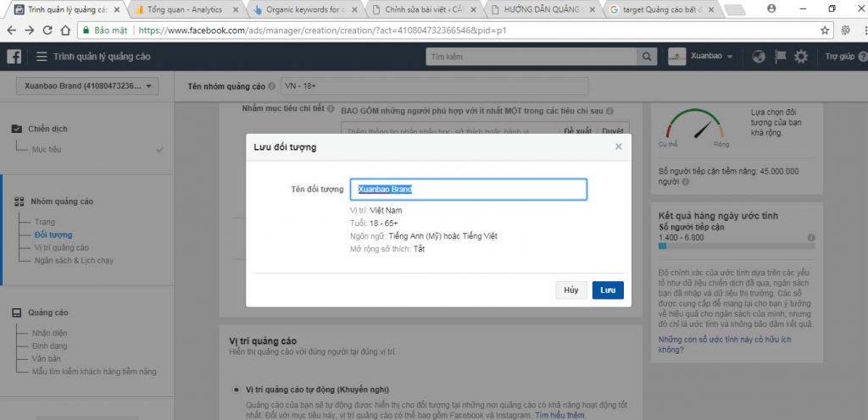
Task: Click the text Vị trí: Việt Nam
Action: tap(376, 210)
